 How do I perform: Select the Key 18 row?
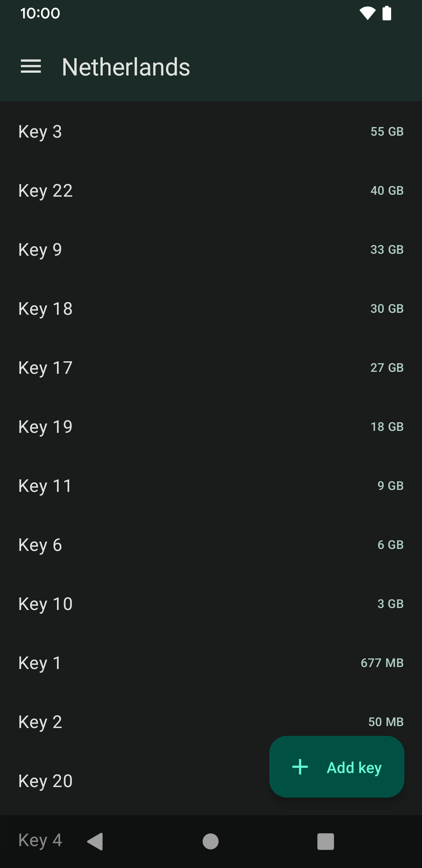point(211,309)
